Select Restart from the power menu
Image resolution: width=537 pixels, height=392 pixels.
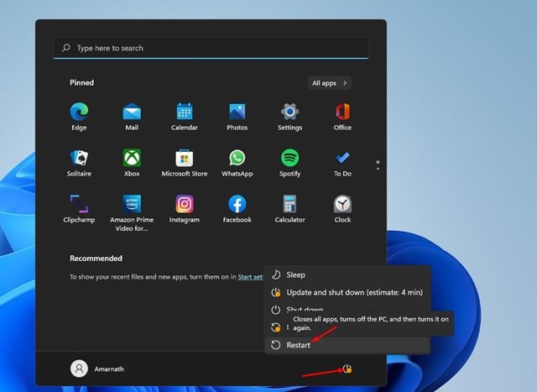[x=347, y=345]
